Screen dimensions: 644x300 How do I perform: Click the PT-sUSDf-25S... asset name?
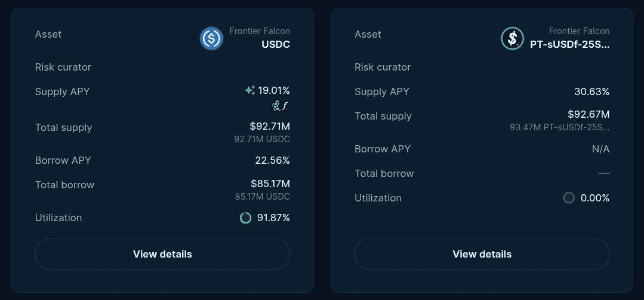(x=569, y=44)
